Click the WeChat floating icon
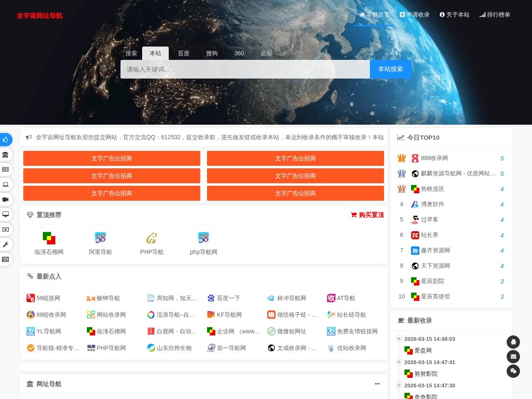532x399 pixels. pos(513,371)
